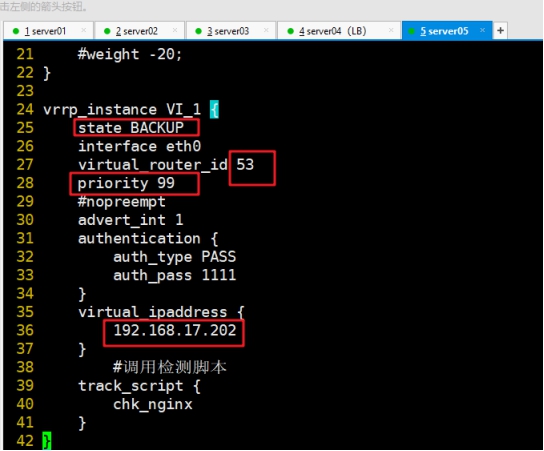The height and width of the screenshot is (451, 544).
Task: Click the IP address 192.168.17.202
Action: 175,330
